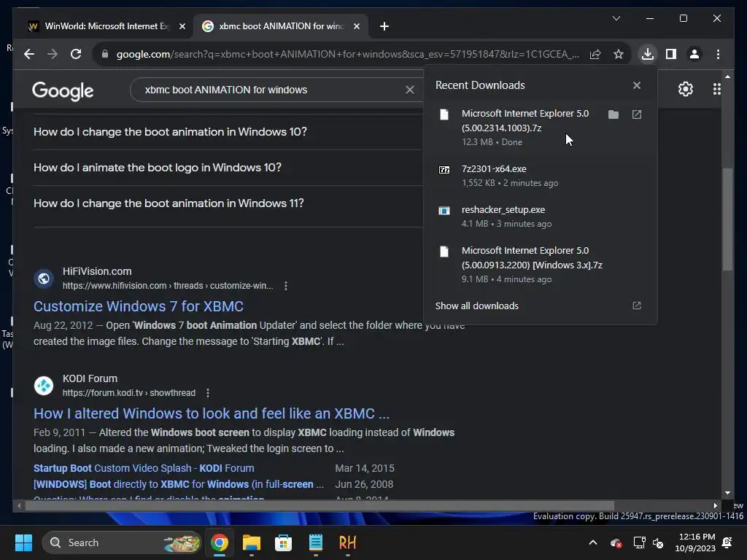Open [WINDOWS] Boot directly to XBMC link
Screen dimensions: 747x560
pyautogui.click(x=178, y=484)
